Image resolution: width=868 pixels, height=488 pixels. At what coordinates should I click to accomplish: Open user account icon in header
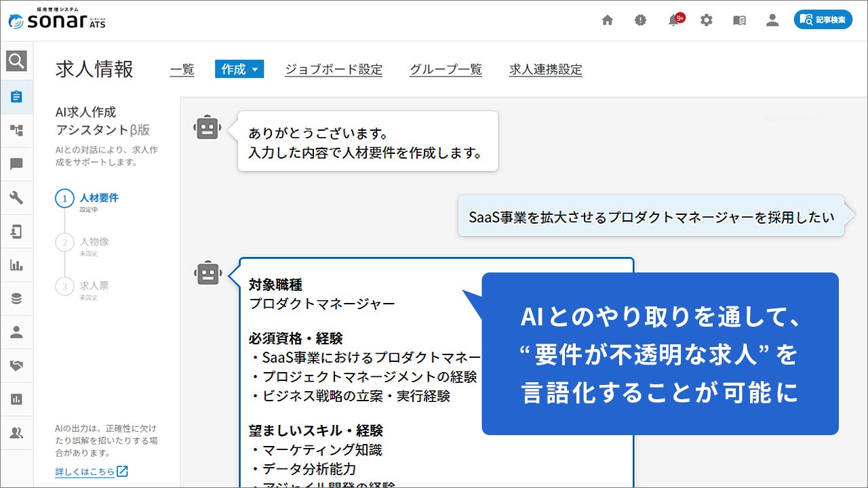point(772,20)
